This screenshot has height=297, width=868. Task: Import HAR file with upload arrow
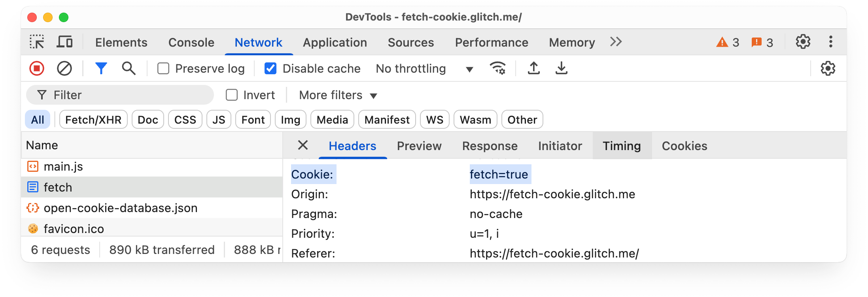tap(534, 68)
